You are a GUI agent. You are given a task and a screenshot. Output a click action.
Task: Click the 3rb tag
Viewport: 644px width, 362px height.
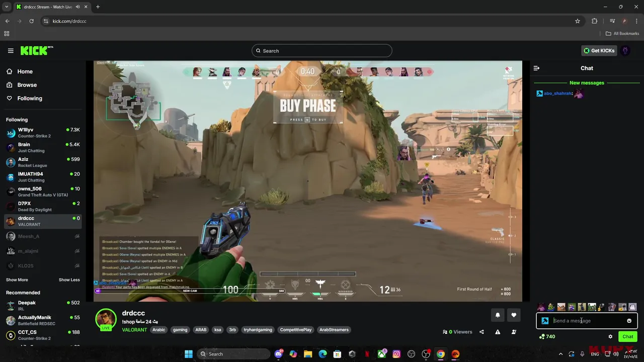[232, 330]
